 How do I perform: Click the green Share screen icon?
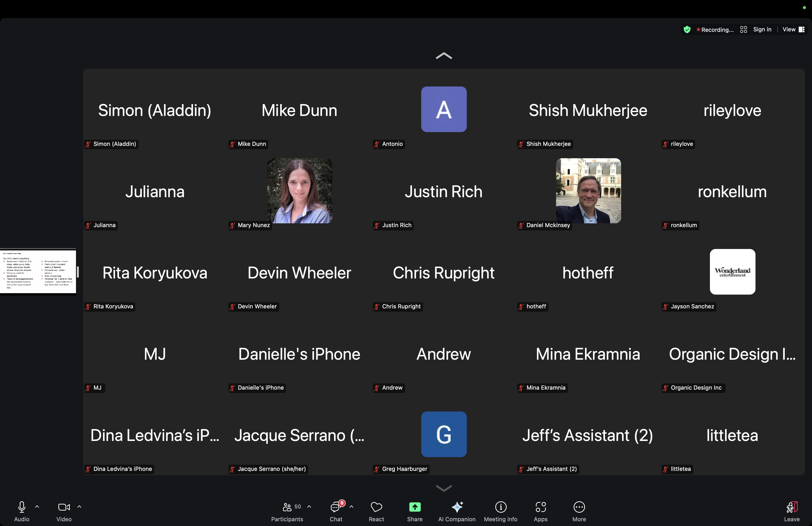click(x=415, y=507)
